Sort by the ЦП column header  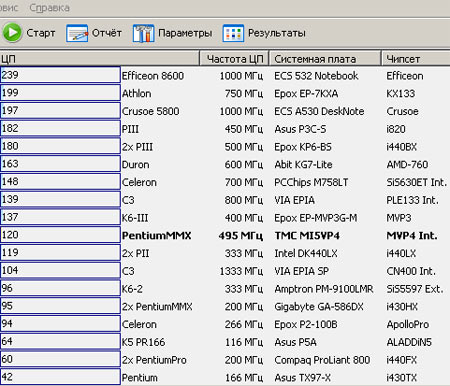click(x=99, y=59)
